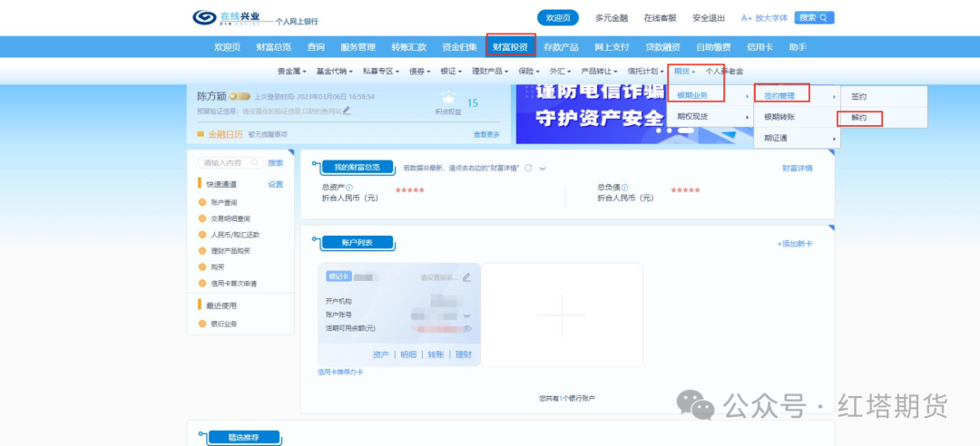This screenshot has width=980, height=446.
Task: Click the orange bullet icon beside 交易明细查询
Action: click(201, 218)
